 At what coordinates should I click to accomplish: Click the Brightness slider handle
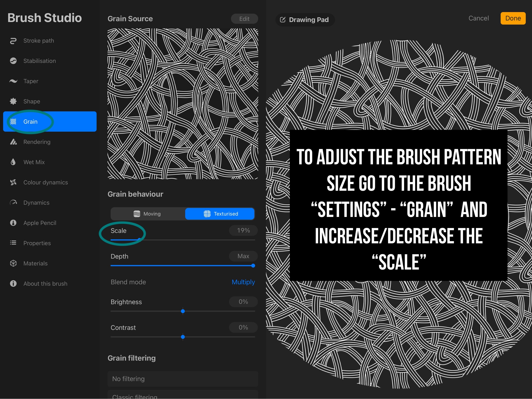pos(183,311)
